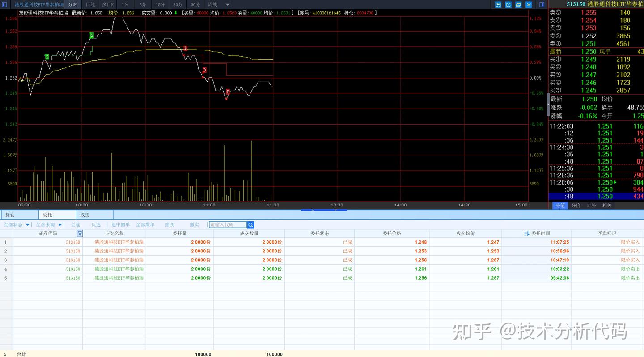
Task: Click the 撤卖 cancel sells button
Action: point(194,225)
